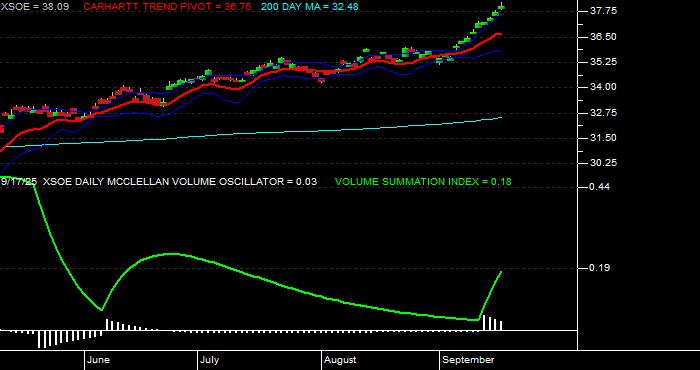
Task: Click the end of the red trend pivot line
Action: (x=500, y=34)
